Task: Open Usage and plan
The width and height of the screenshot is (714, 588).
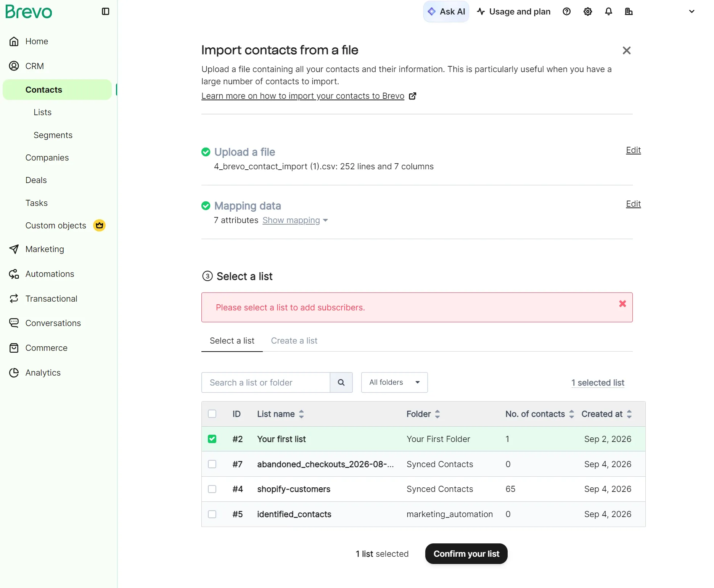Action: [513, 11]
